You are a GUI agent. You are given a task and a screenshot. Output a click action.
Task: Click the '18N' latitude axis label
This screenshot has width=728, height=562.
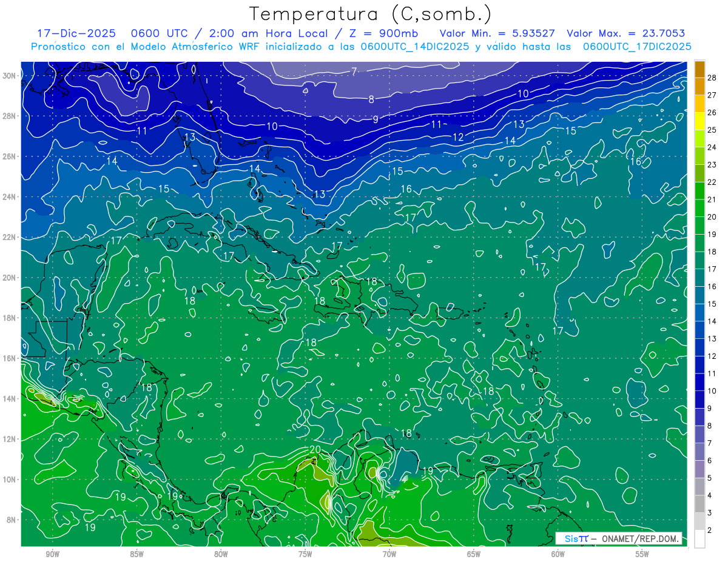coord(10,318)
